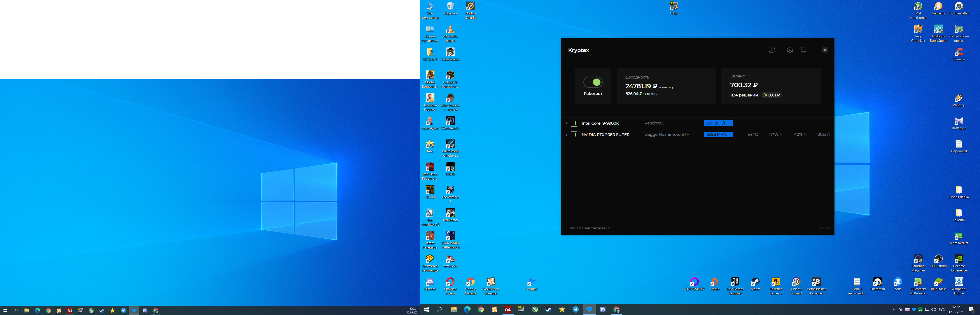Open the VLC media player shortcut

pyautogui.click(x=450, y=33)
